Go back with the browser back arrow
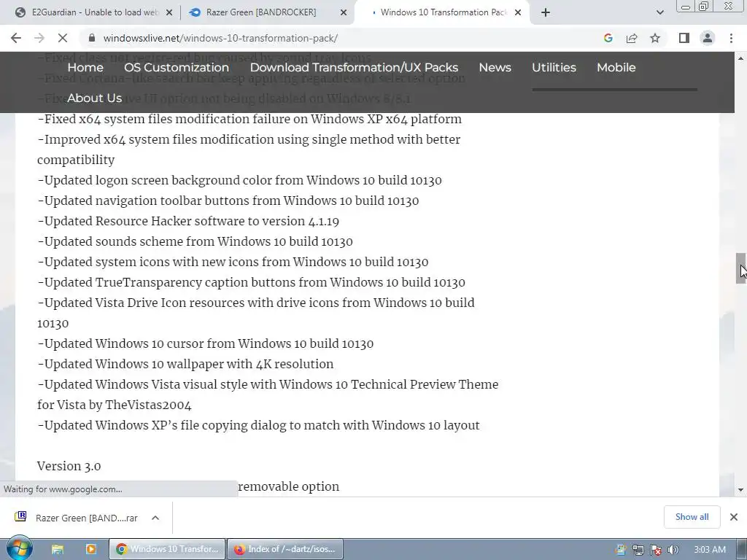 [x=16, y=38]
